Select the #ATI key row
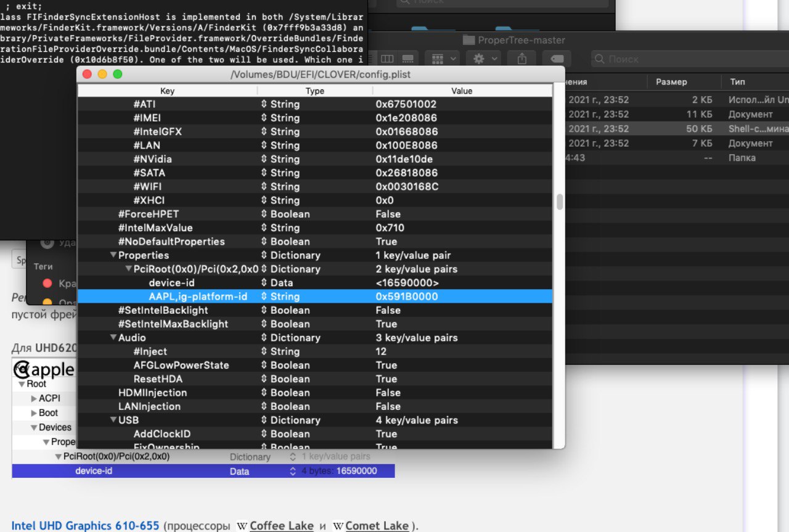This screenshot has height=532, width=789. pyautogui.click(x=314, y=104)
